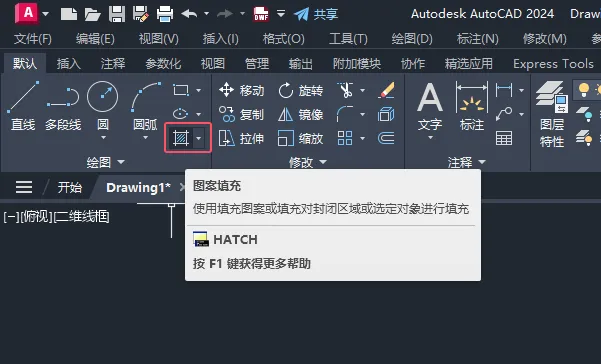Expand the Hatch tool dropdown arrow
This screenshot has height=364, width=601.
199,138
